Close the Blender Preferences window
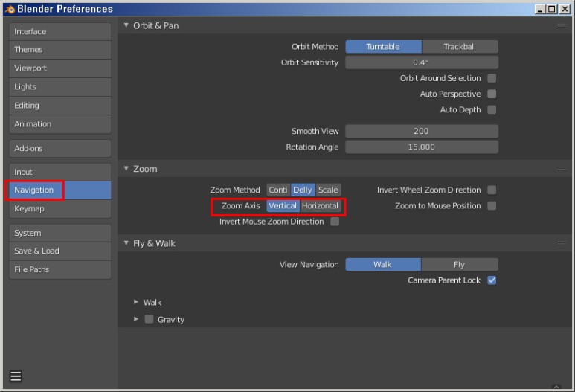This screenshot has height=392, width=575. [565, 9]
